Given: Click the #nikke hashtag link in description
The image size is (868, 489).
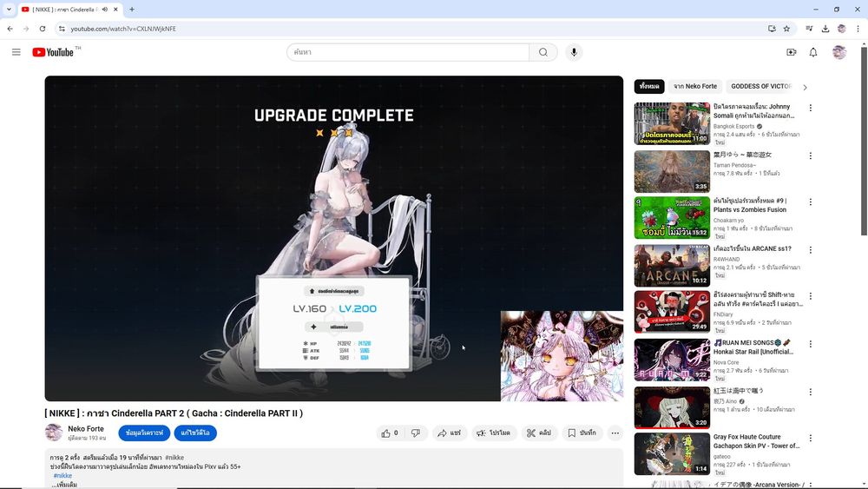Looking at the screenshot, I should click(x=62, y=476).
